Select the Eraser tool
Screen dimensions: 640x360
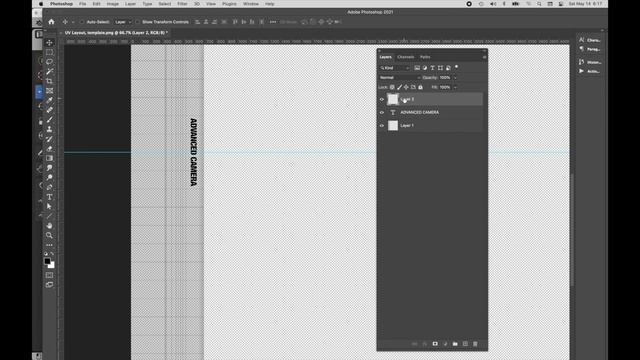point(49,149)
